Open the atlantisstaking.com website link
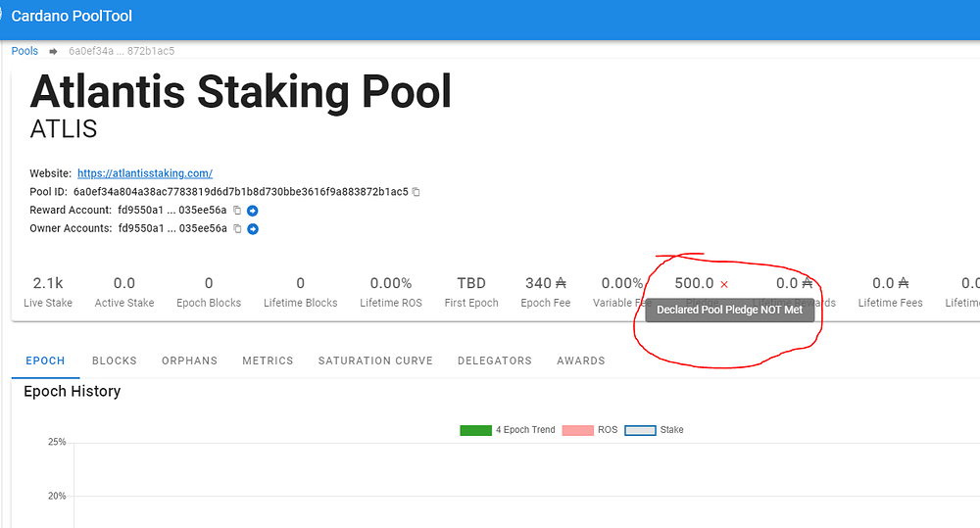The height and width of the screenshot is (528, 980). point(145,173)
